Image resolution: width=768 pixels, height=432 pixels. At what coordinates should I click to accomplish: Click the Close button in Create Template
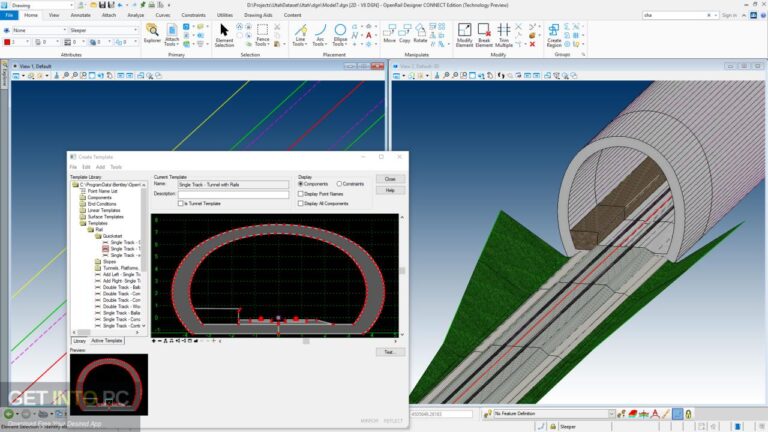click(x=390, y=179)
